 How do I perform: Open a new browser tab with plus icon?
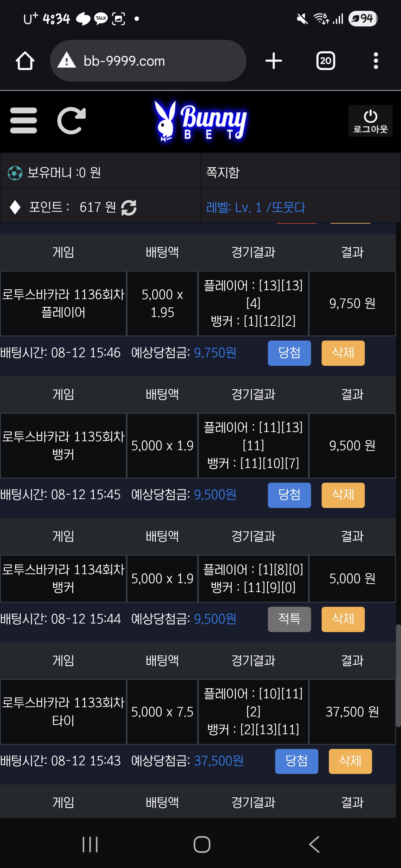pyautogui.click(x=273, y=61)
